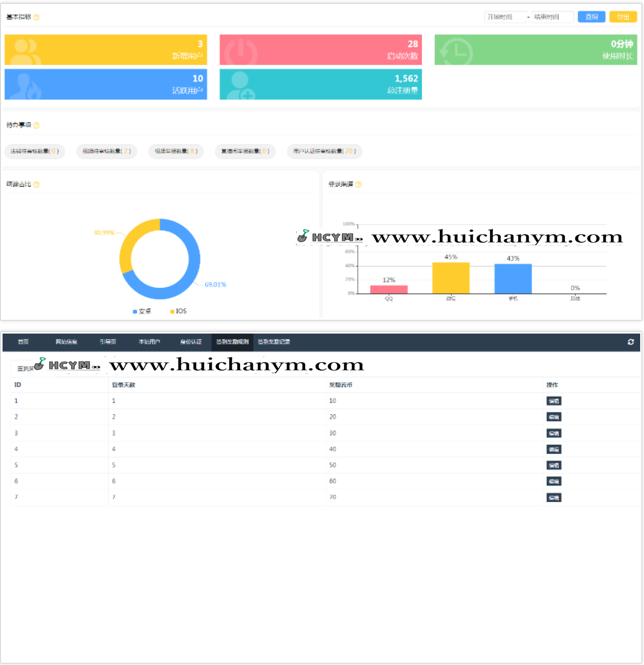Click the clock icon on the 使用时长 card

(x=456, y=51)
